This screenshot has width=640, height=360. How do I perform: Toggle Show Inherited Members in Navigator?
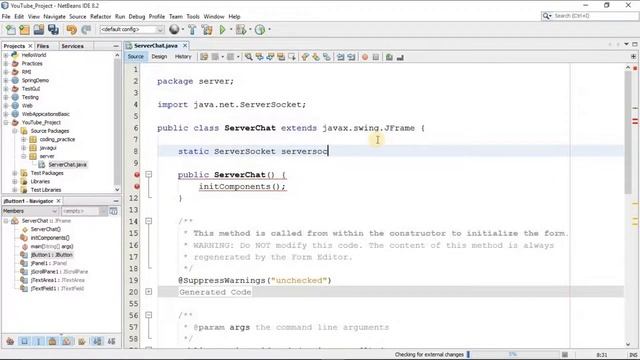(x=10, y=341)
